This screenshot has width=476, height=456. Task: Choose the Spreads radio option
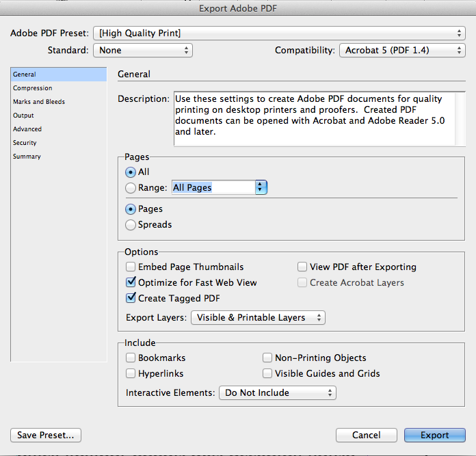(x=131, y=224)
